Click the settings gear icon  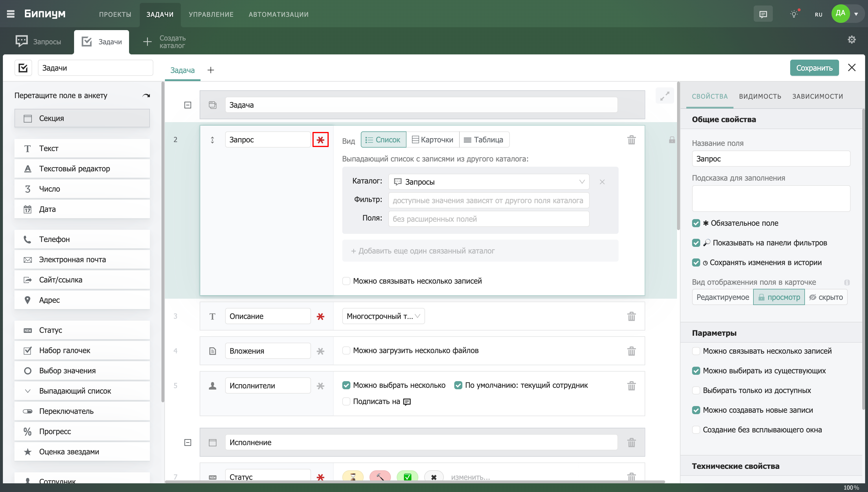(x=852, y=40)
